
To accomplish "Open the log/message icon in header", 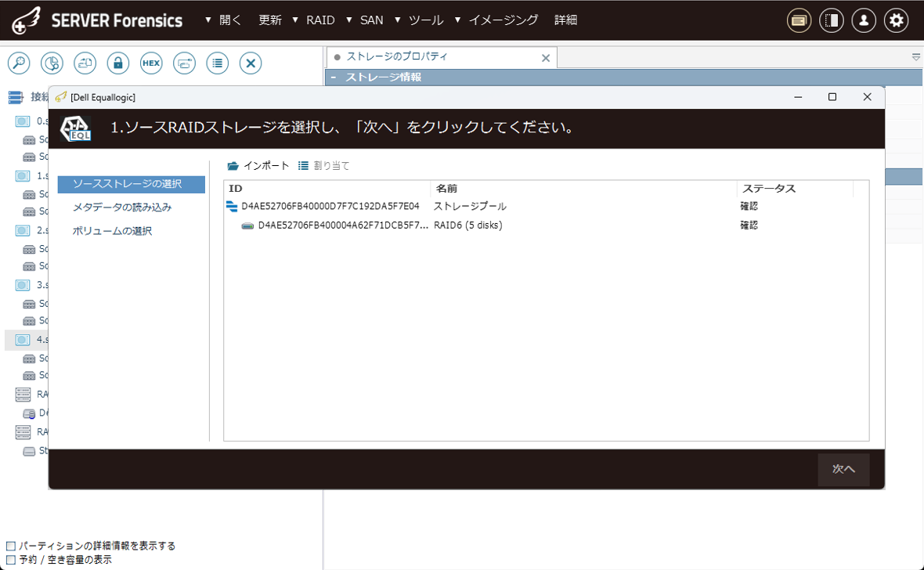I will coord(799,20).
